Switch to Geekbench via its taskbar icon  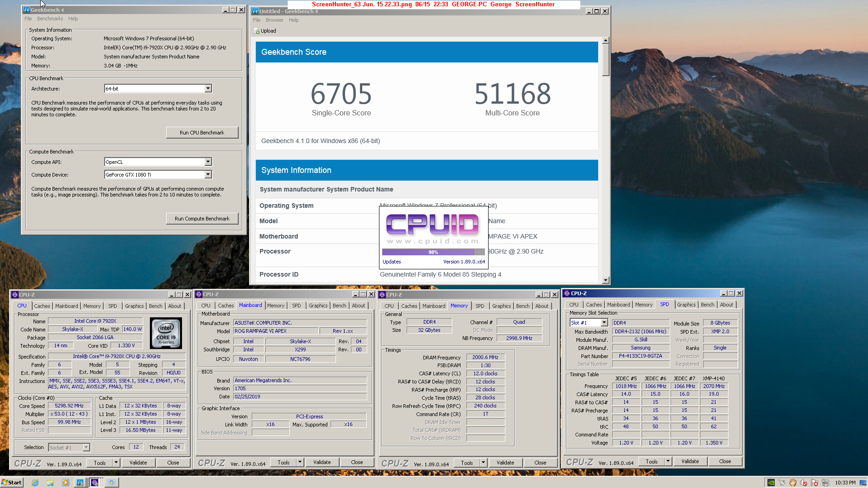pyautogui.click(x=80, y=483)
